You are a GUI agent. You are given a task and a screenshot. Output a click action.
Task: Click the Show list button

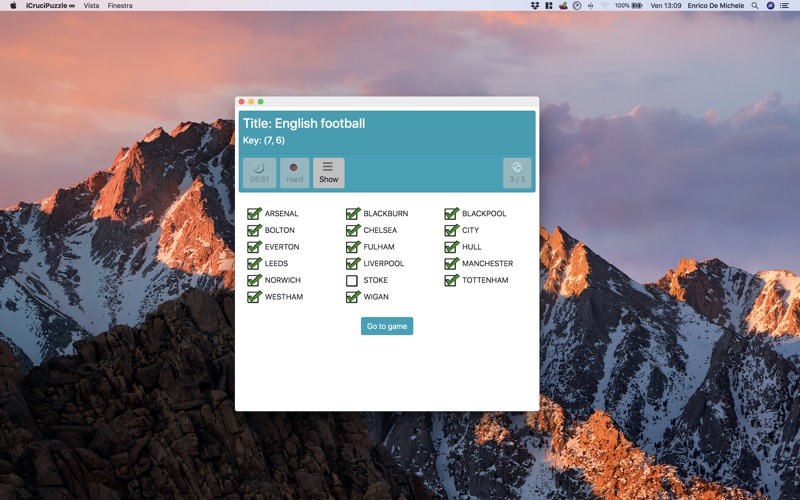click(329, 173)
